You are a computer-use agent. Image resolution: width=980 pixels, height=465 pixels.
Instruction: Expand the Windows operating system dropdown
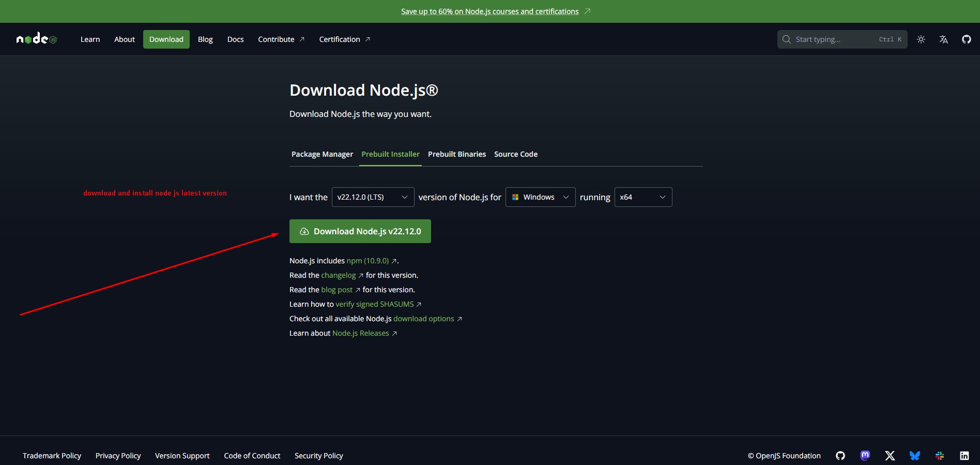[x=540, y=197]
